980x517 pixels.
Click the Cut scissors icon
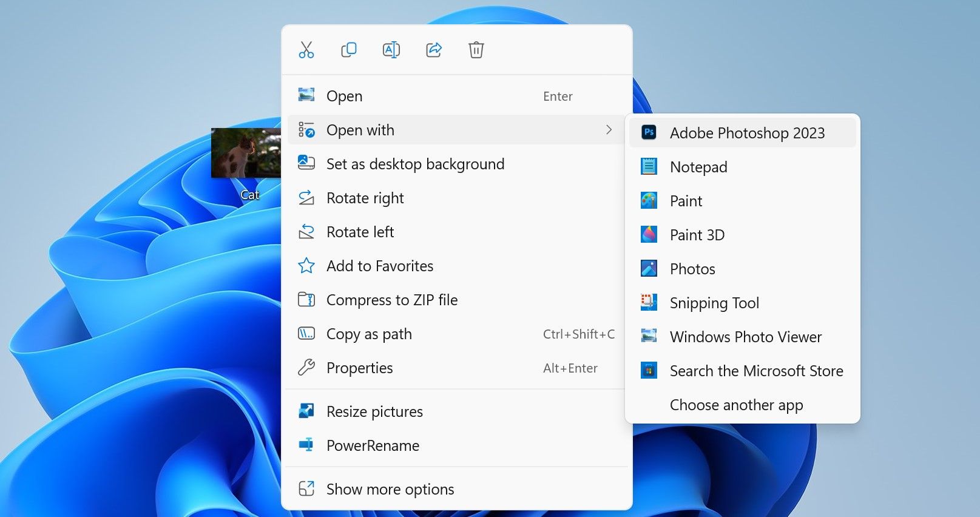[x=306, y=50]
